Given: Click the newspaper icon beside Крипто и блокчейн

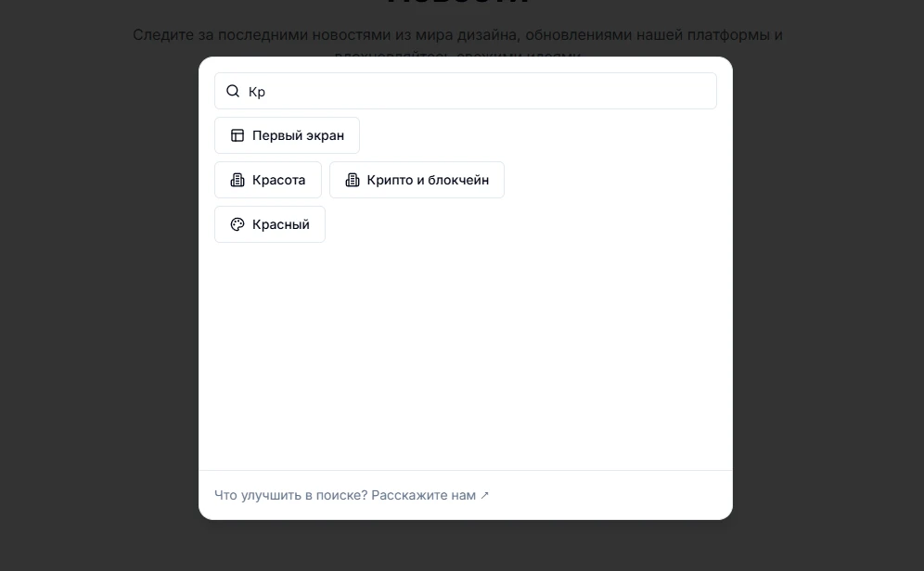Looking at the screenshot, I should click(x=353, y=180).
